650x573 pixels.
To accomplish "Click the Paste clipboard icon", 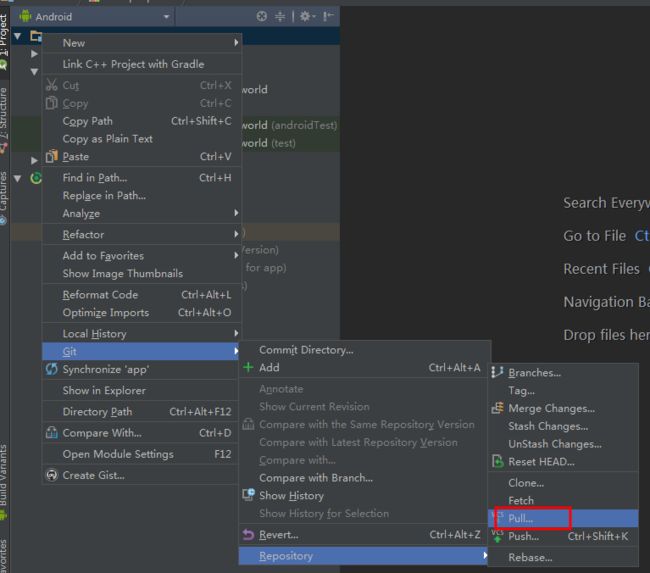I will pos(51,156).
